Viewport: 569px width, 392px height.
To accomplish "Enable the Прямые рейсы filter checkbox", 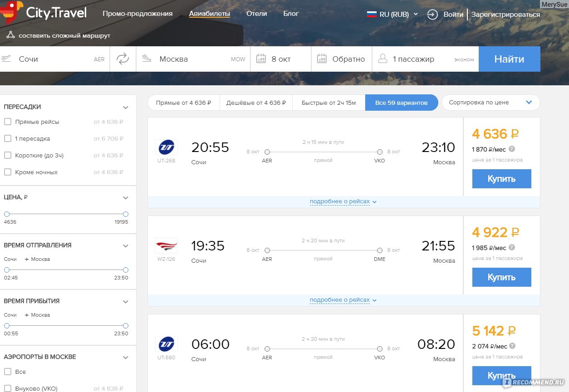I will pos(8,122).
